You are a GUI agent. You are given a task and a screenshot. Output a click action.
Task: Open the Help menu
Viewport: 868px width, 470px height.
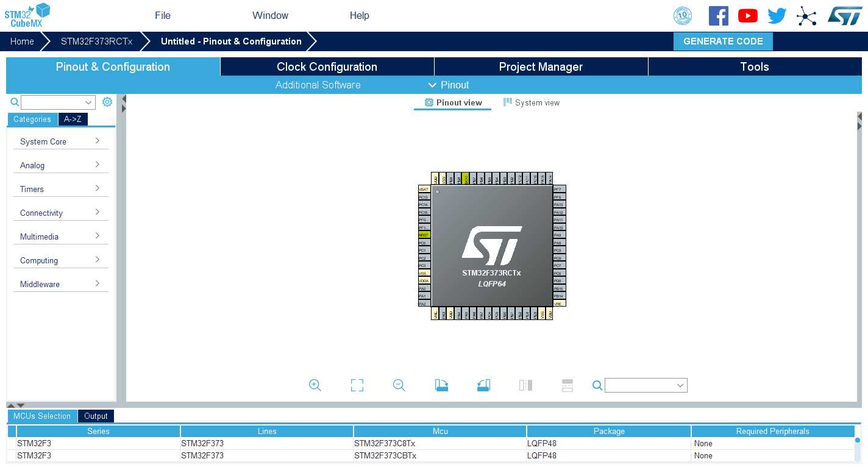(x=360, y=16)
